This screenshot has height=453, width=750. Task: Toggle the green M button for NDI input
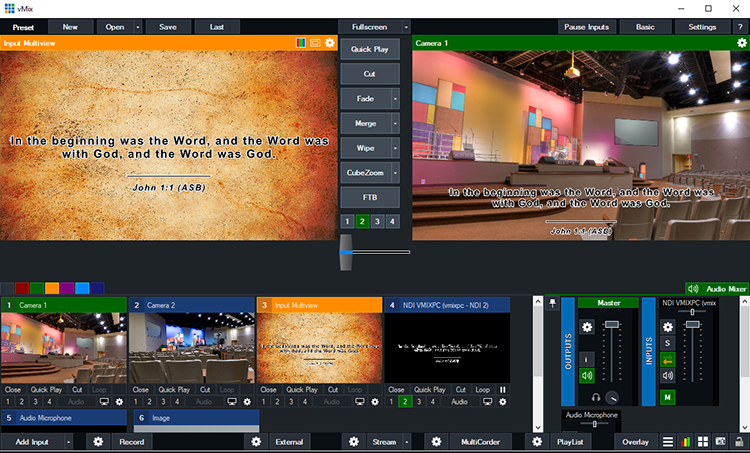click(x=668, y=397)
